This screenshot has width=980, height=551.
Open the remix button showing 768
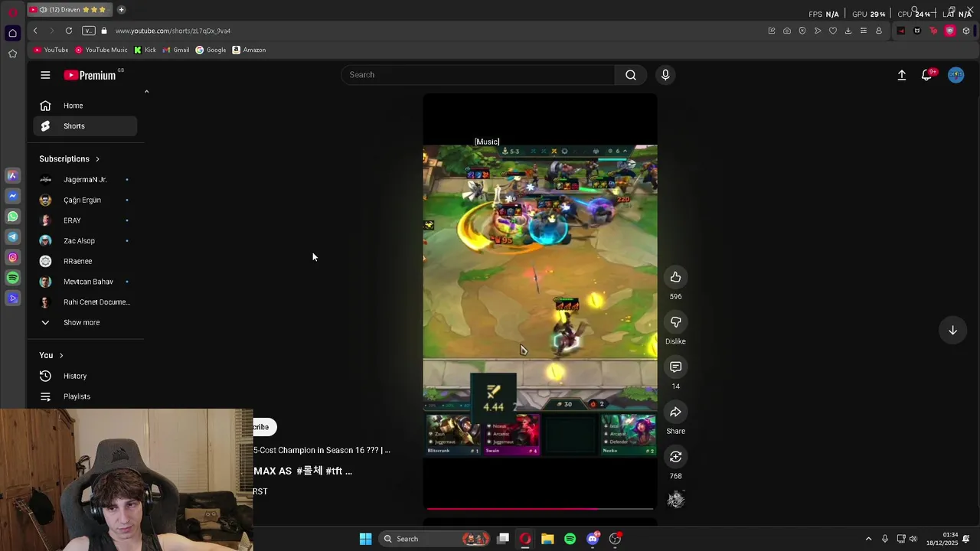point(675,457)
